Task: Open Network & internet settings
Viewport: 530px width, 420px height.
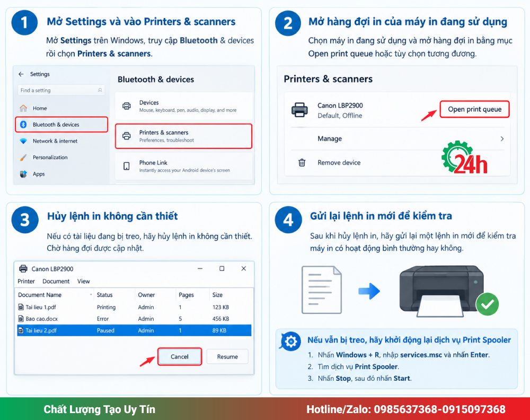Action: click(x=55, y=141)
